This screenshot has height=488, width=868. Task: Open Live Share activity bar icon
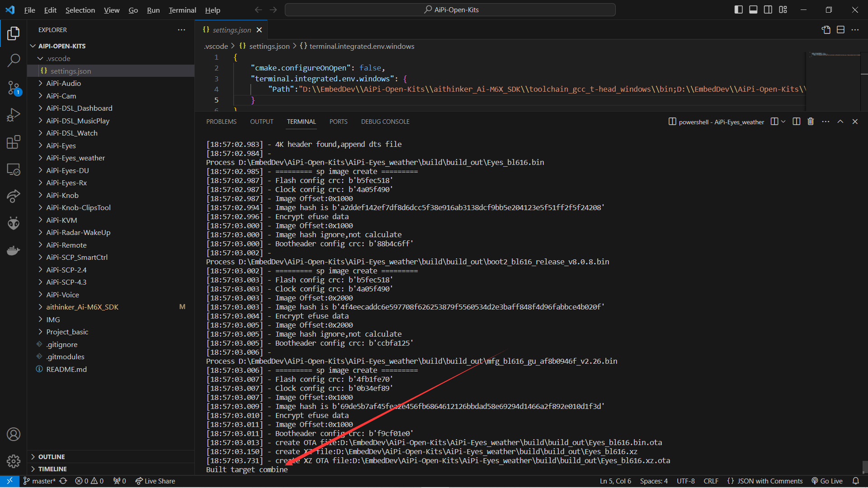[14, 196]
